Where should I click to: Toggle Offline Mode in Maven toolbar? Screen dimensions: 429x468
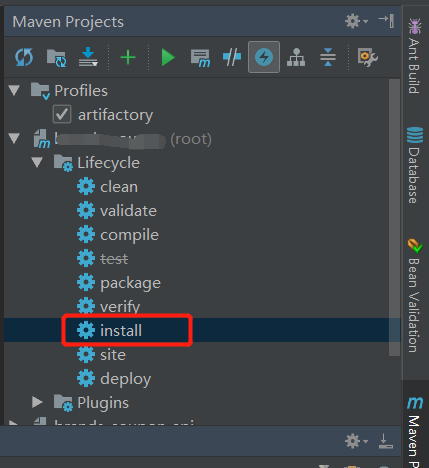(x=232, y=57)
